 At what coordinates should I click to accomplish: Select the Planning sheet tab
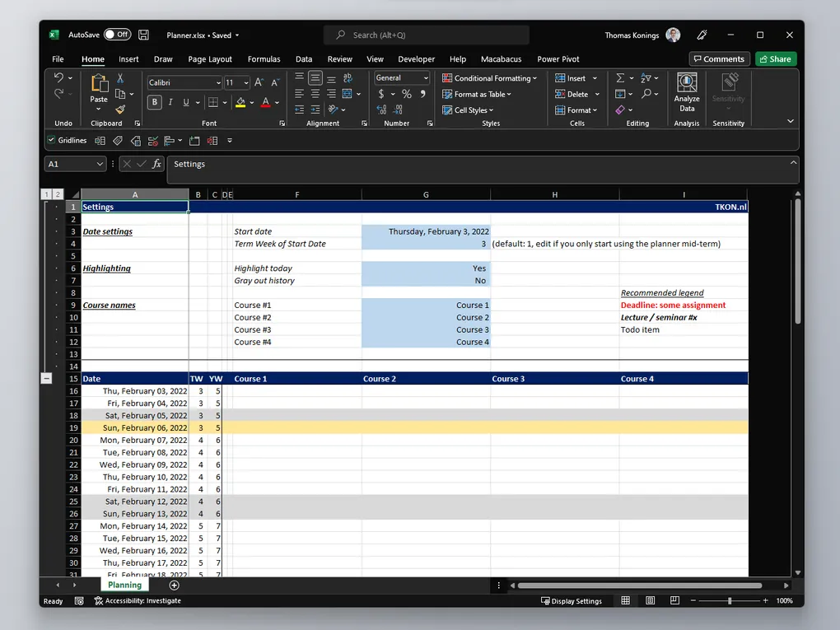pos(124,585)
